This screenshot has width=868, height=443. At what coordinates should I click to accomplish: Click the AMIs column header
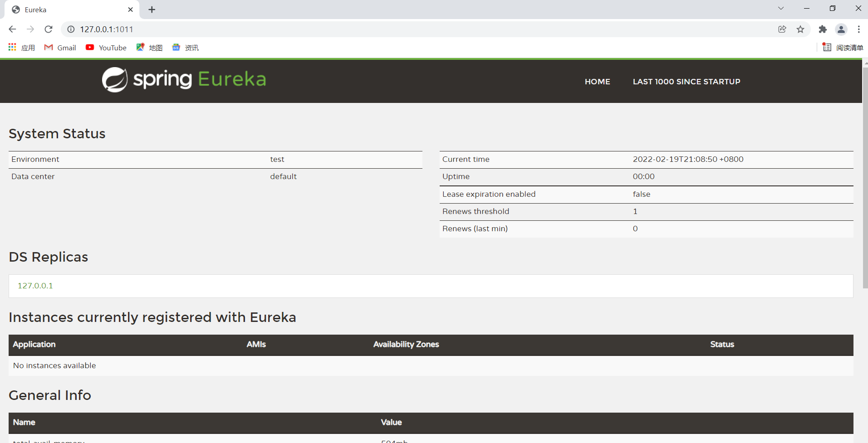256,344
